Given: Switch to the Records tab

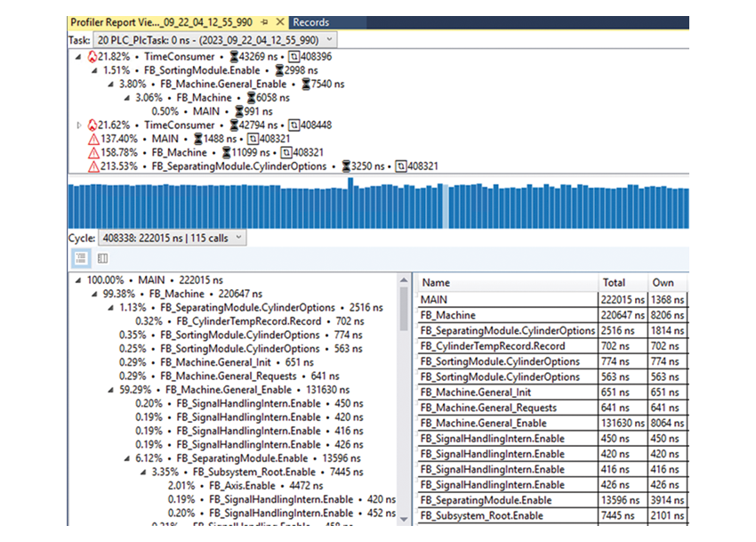Looking at the screenshot, I should click(311, 22).
